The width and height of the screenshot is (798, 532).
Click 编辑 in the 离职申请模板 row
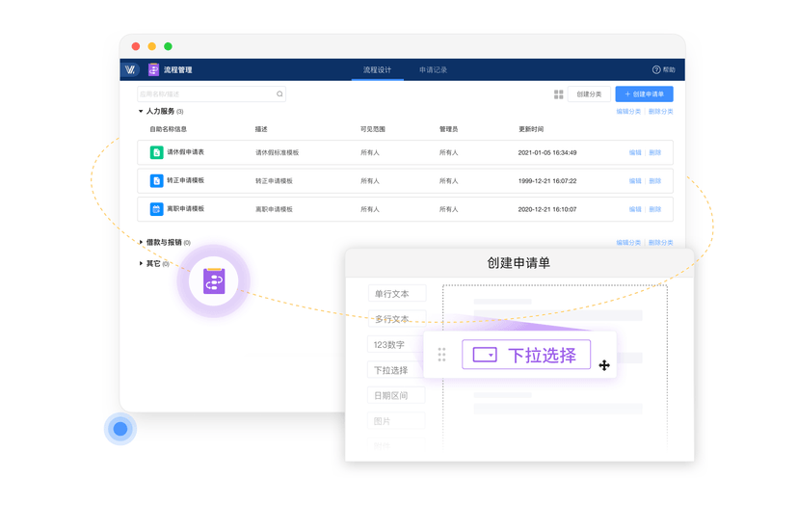(x=635, y=209)
